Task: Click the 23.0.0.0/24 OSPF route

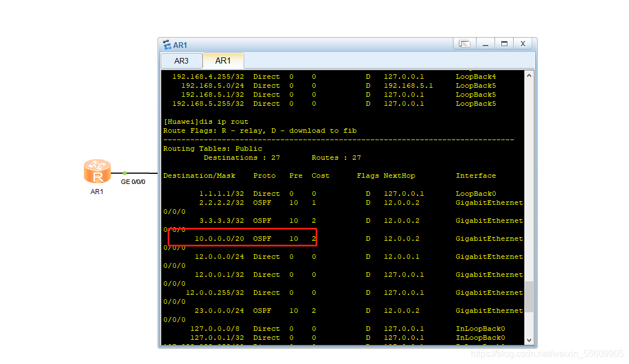Action: click(x=219, y=311)
